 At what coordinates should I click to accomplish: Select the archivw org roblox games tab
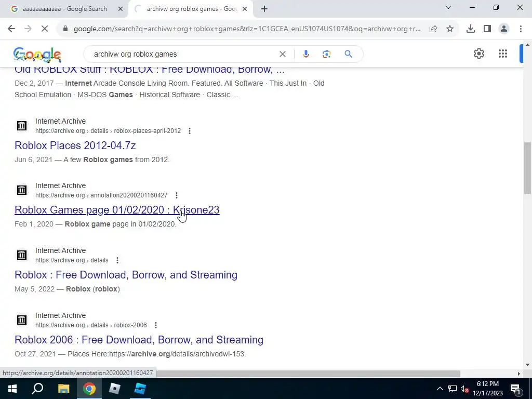tap(190, 9)
